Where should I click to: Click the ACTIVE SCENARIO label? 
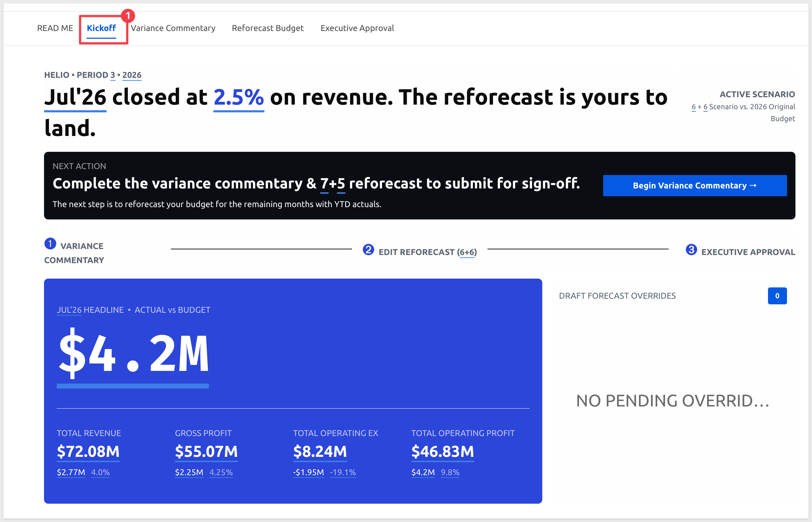point(757,94)
